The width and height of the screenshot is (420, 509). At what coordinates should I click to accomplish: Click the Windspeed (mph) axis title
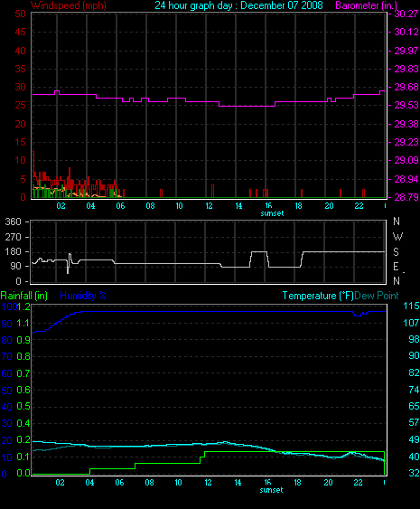69,5
